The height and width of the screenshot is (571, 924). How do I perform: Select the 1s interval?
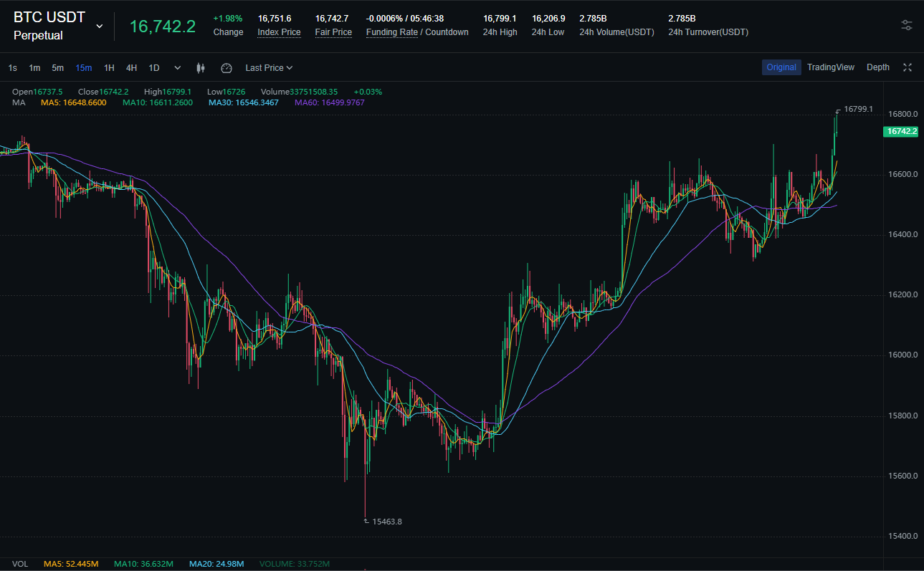[x=13, y=68]
